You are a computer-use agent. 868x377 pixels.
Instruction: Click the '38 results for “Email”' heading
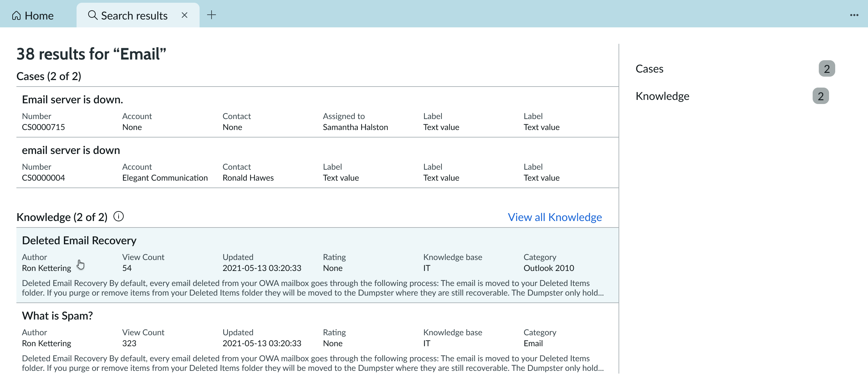91,54
